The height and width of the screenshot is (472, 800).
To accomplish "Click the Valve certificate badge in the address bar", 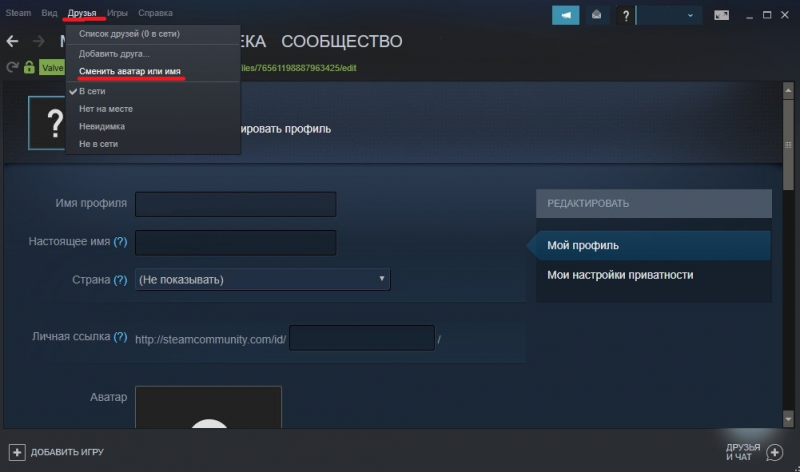I will 52,68.
